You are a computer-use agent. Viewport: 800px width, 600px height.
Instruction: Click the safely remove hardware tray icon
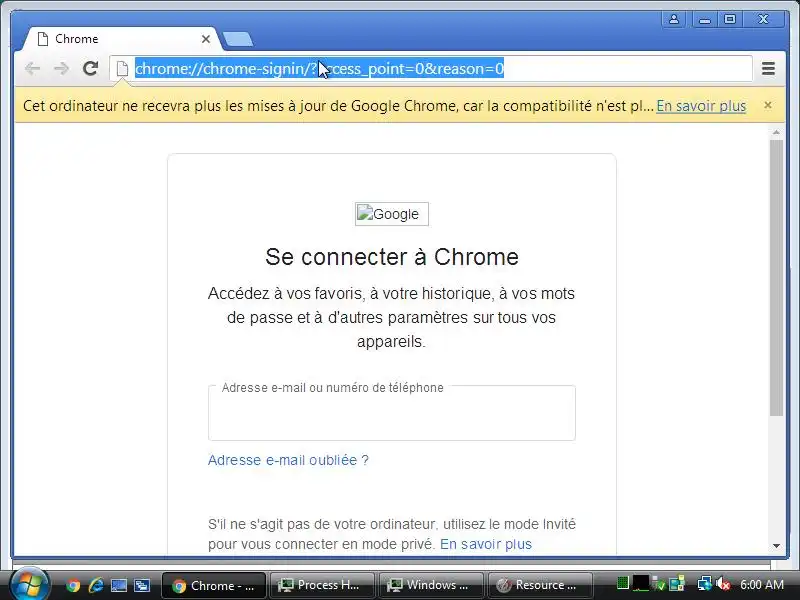point(659,584)
